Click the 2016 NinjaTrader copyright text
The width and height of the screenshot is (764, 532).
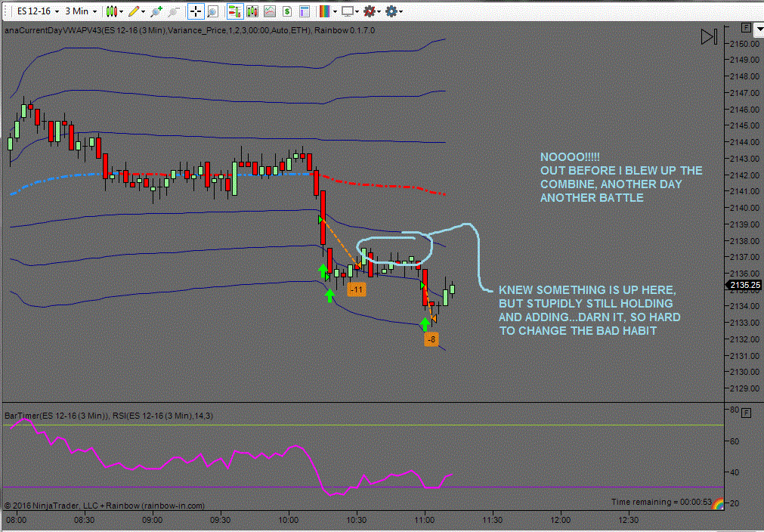coord(105,506)
